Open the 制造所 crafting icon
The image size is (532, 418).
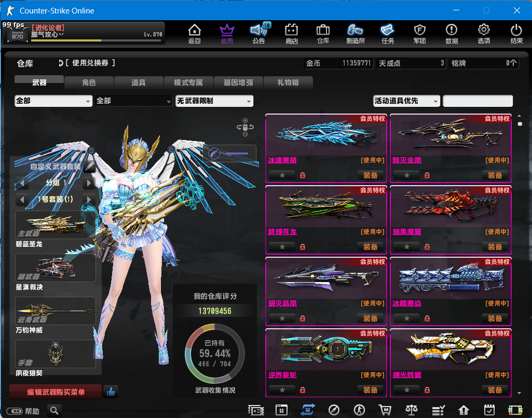coord(355,34)
